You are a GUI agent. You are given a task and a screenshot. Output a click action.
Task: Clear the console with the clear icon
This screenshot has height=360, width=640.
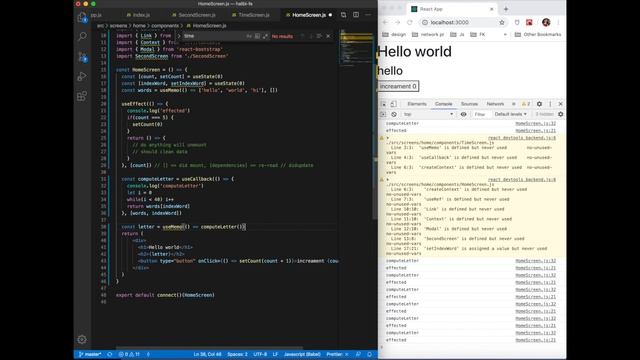tap(394, 114)
